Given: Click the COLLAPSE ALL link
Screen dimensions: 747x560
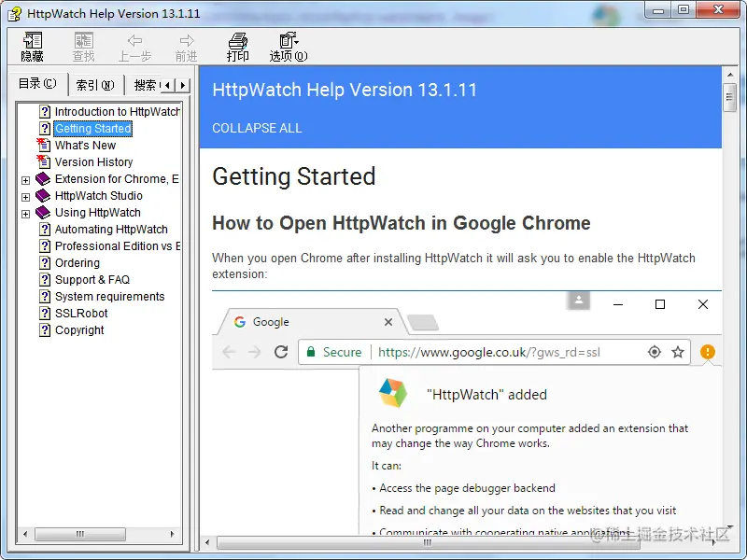Looking at the screenshot, I should point(257,128).
